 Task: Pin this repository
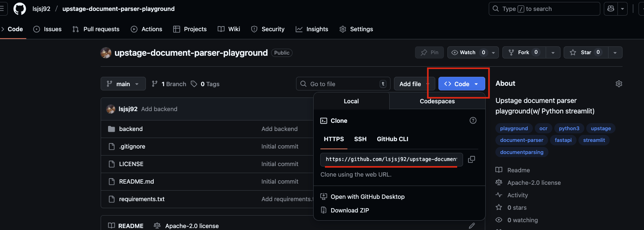point(429,52)
